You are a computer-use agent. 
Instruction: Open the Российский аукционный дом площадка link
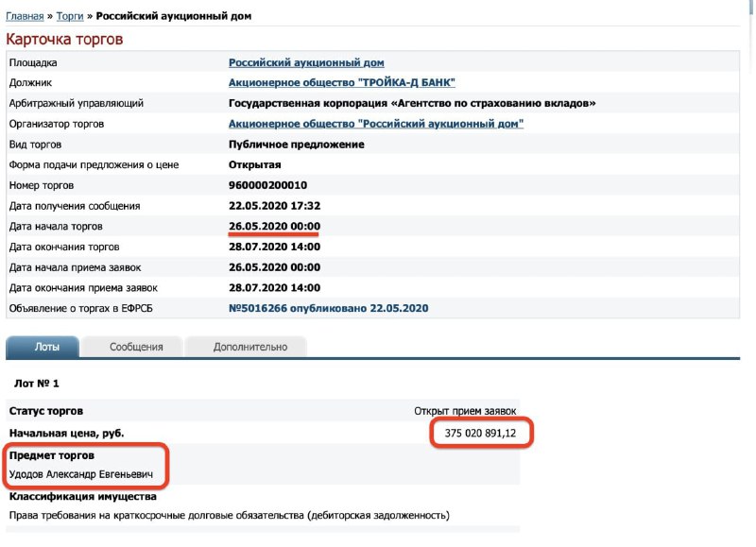pyautogui.click(x=306, y=62)
